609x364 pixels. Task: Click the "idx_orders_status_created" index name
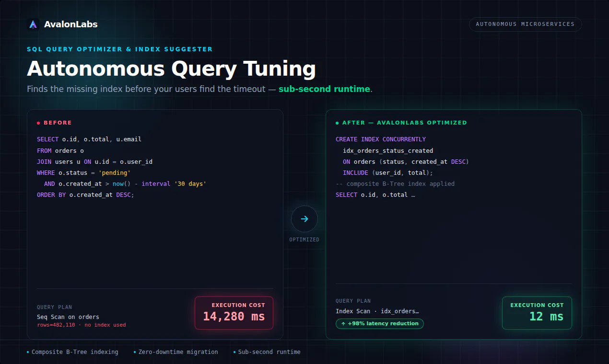tap(388, 150)
